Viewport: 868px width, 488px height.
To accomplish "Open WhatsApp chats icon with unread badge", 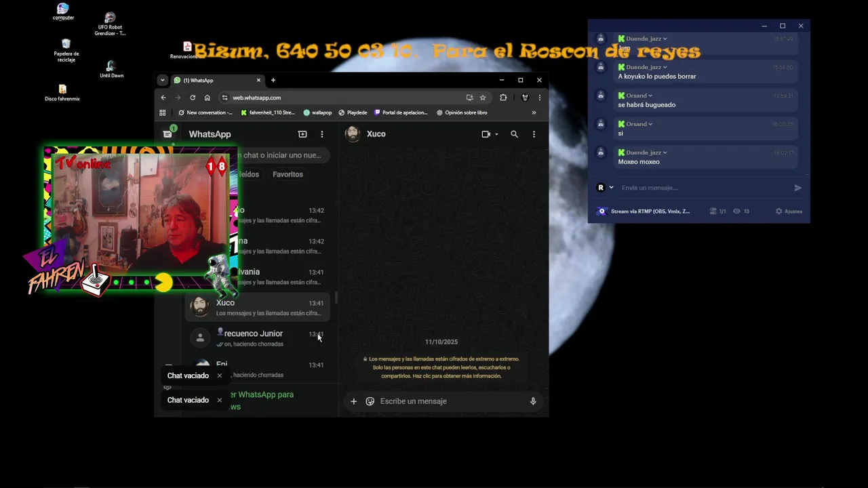I will [167, 134].
